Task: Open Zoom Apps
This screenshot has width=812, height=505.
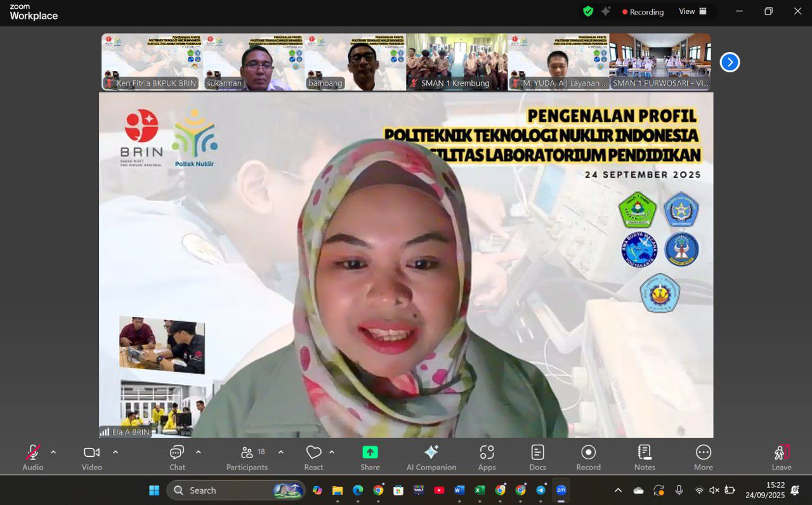Action: tap(487, 457)
